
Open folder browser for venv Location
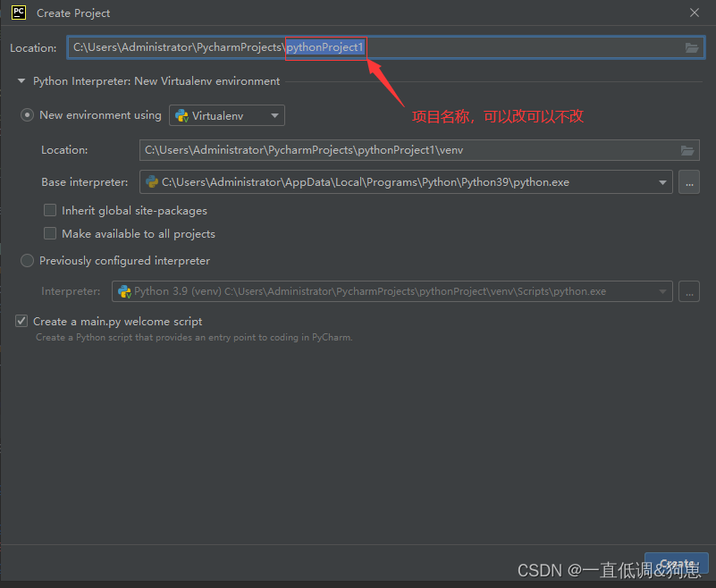click(x=687, y=149)
